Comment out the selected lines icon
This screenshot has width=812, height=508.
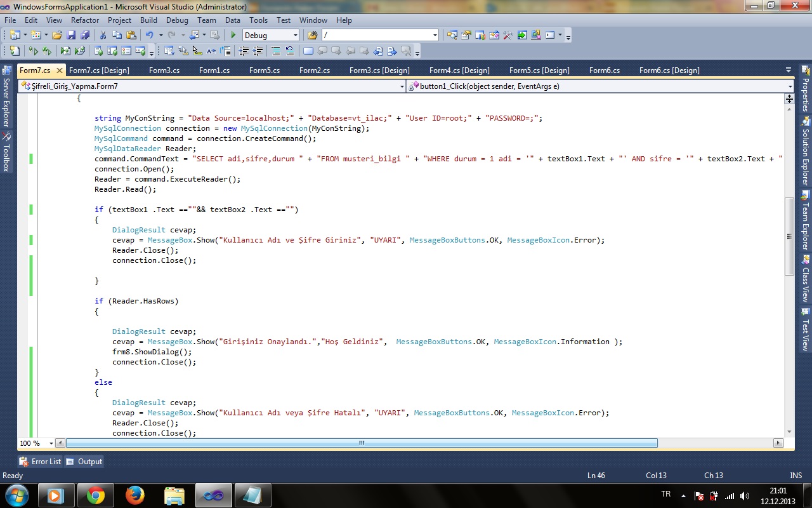pyautogui.click(x=276, y=51)
